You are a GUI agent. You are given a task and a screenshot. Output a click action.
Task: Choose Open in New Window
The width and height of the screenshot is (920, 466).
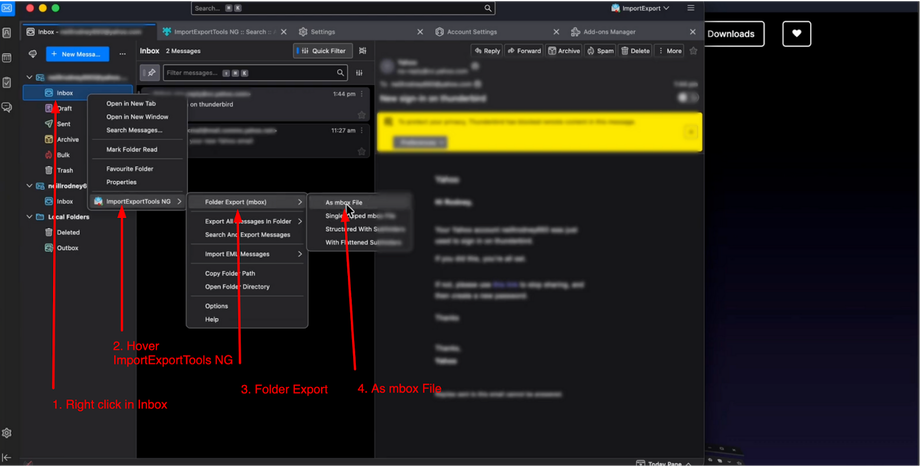[x=138, y=117]
